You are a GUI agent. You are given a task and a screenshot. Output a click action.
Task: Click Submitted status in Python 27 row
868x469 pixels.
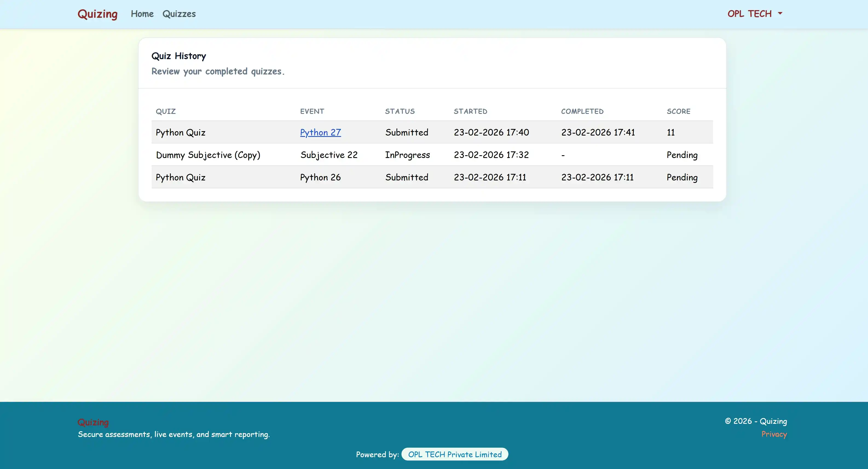pos(407,132)
